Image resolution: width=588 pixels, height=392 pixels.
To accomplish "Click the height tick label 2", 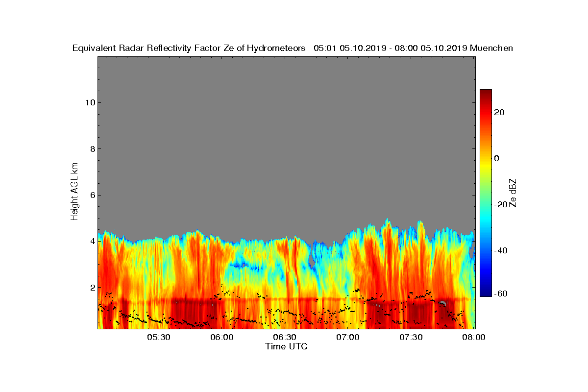I will [92, 288].
